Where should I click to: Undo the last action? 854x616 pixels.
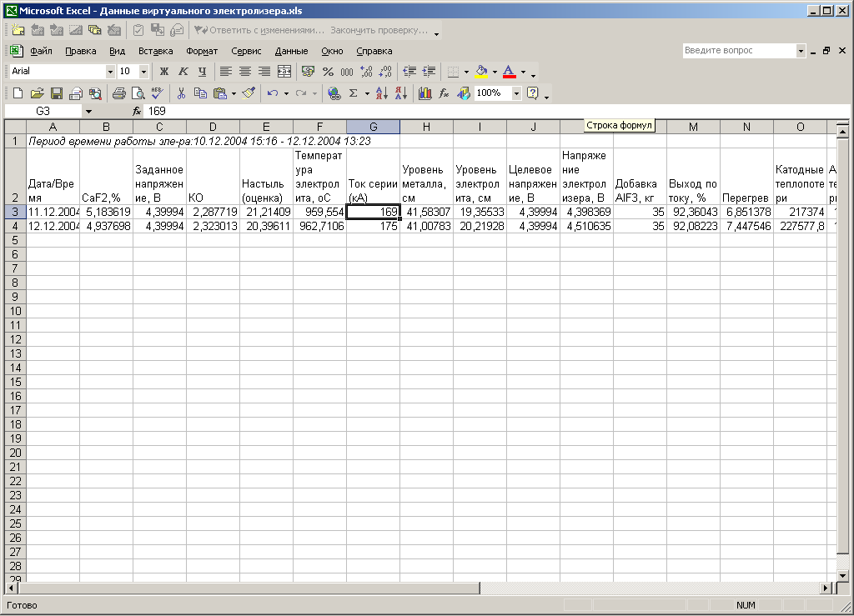273,93
